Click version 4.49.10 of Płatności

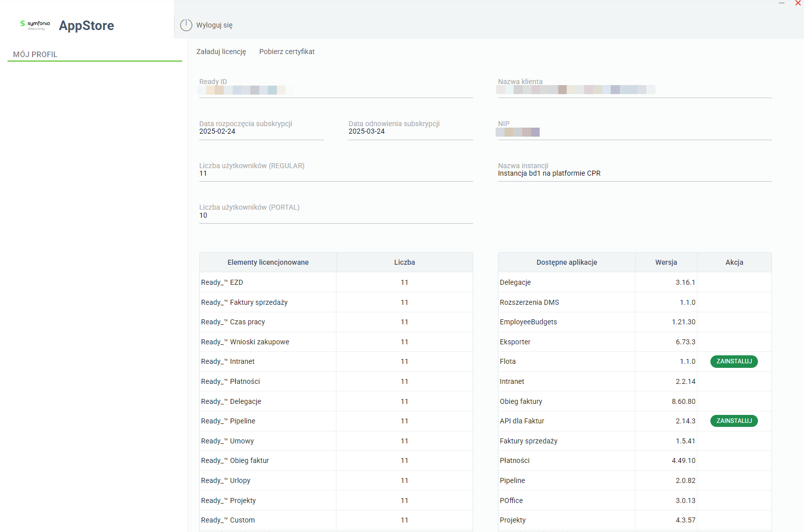click(683, 460)
